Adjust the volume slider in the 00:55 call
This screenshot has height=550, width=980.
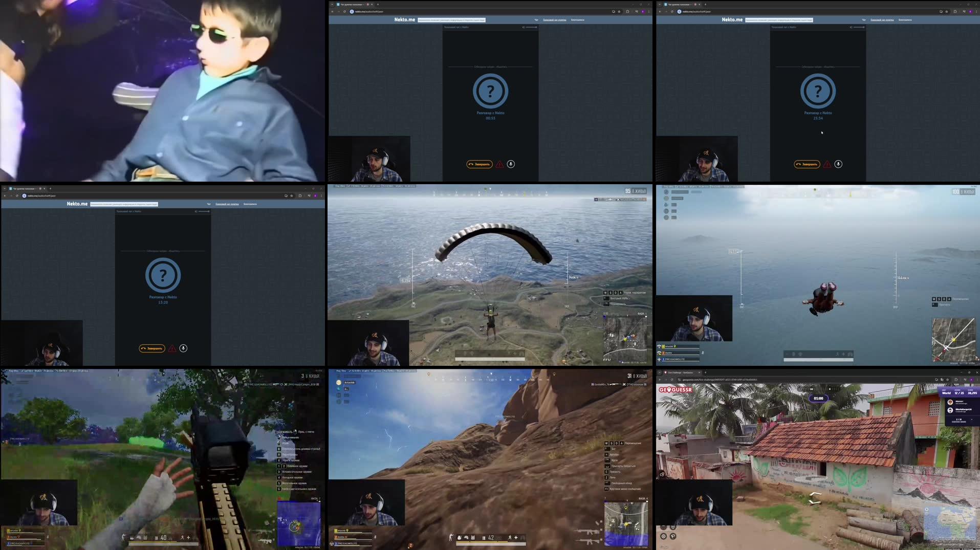pos(532,27)
